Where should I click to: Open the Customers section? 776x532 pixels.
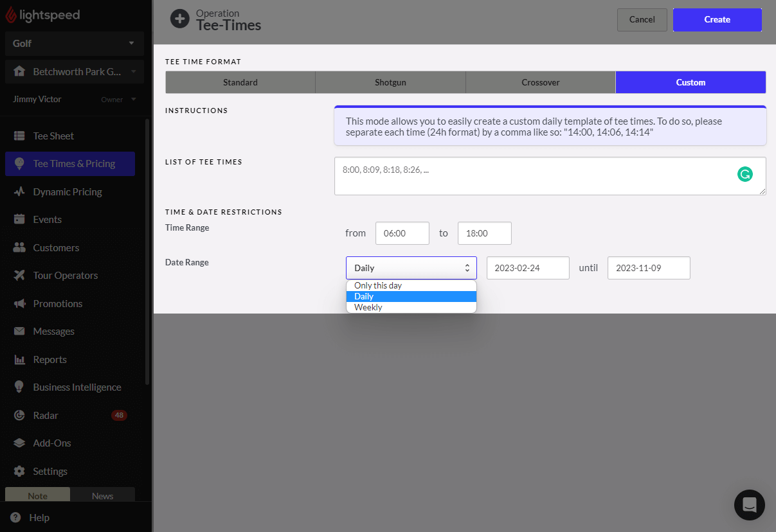coord(70,247)
